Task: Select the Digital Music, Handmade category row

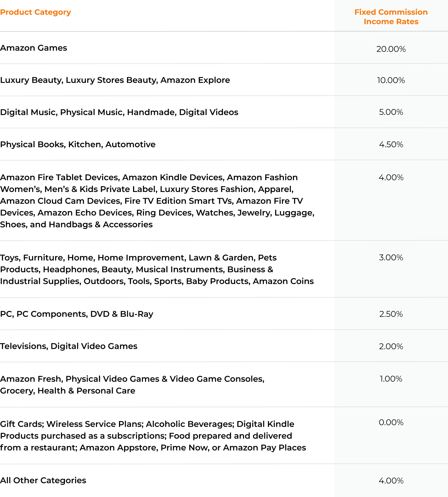Action: (x=119, y=112)
